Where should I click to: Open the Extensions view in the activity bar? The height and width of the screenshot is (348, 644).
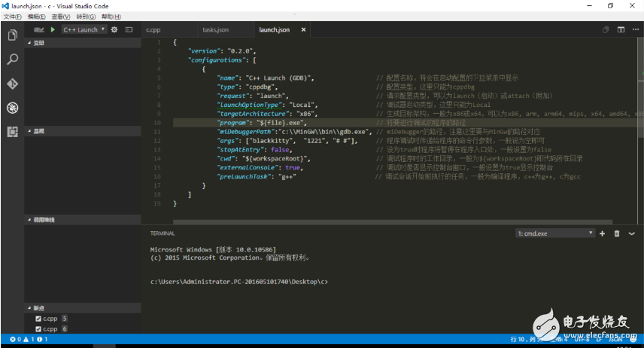(12, 132)
